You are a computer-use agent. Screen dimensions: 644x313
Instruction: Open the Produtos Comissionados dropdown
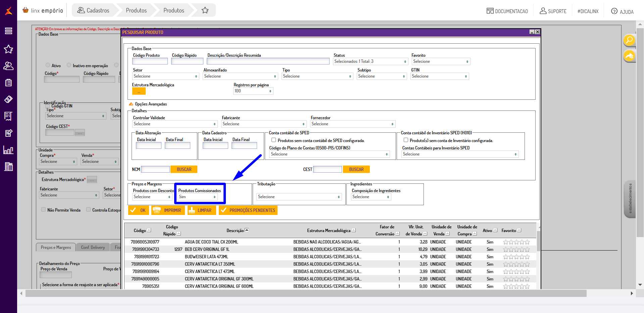tap(198, 197)
